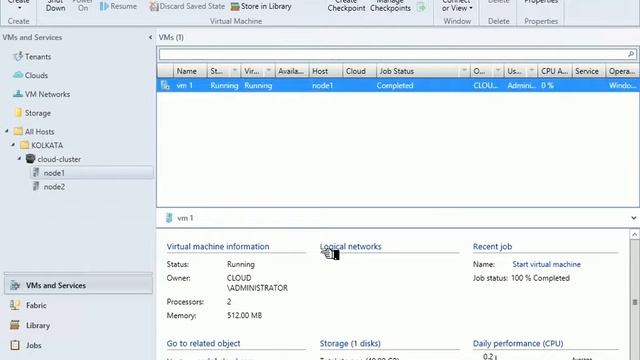Screen dimensions: 640x360
Task: Switch to Fabric workspace
Action: [x=36, y=305]
